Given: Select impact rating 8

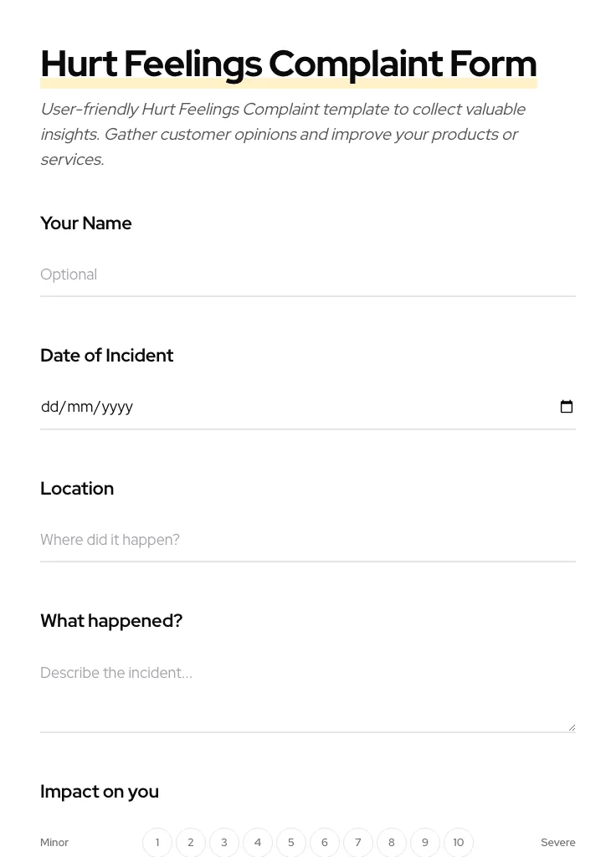Looking at the screenshot, I should 392,842.
